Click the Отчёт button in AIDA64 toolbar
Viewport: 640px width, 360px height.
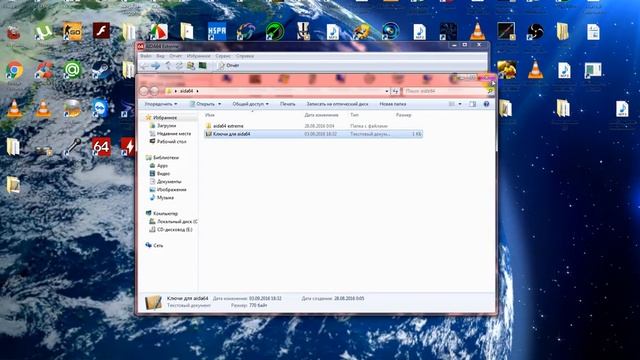click(229, 66)
